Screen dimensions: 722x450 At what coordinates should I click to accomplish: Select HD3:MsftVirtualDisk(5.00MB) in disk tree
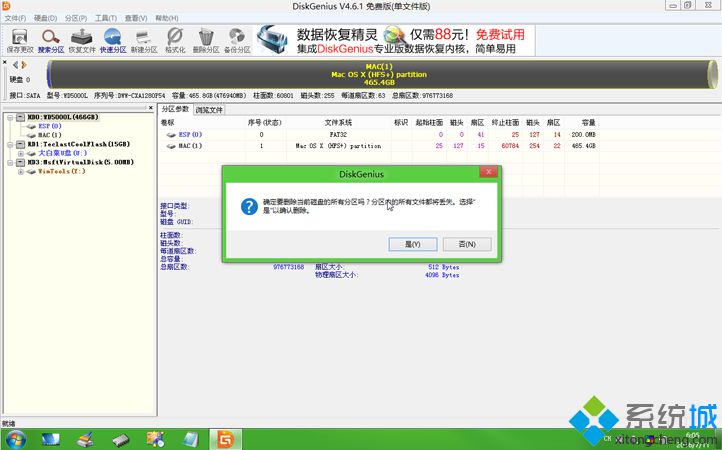[x=81, y=162]
